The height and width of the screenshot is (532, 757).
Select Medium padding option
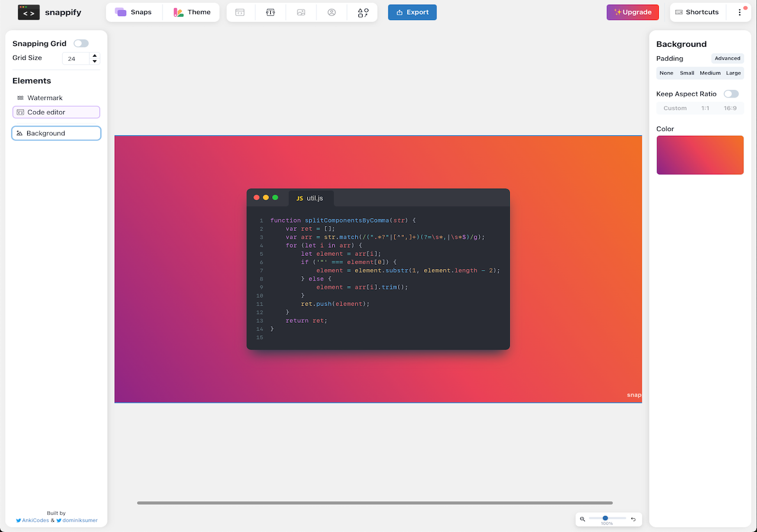tap(710, 73)
